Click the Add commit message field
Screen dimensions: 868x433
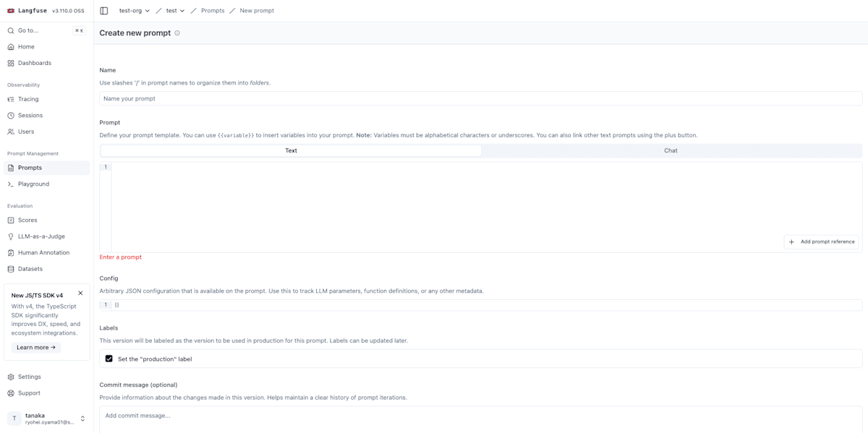(x=481, y=419)
